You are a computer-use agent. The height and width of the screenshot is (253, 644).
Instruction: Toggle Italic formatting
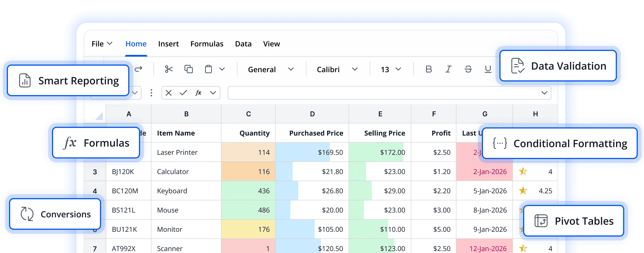[x=448, y=69]
